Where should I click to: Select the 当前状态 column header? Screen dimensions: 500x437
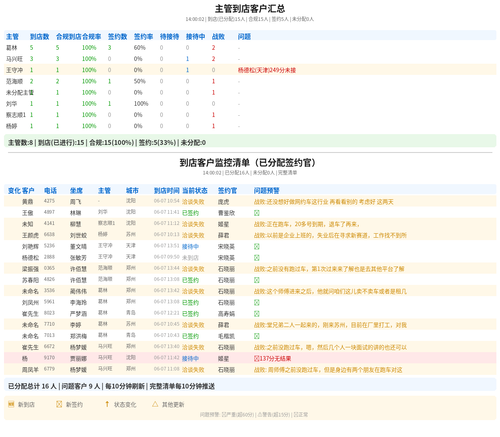[195, 191]
